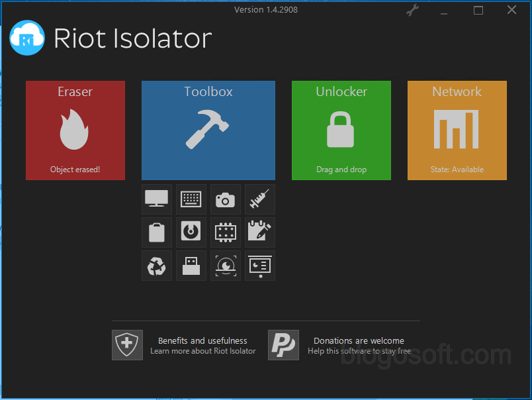
Task: Open Learn more about Riot Isolator link
Action: [203, 351]
